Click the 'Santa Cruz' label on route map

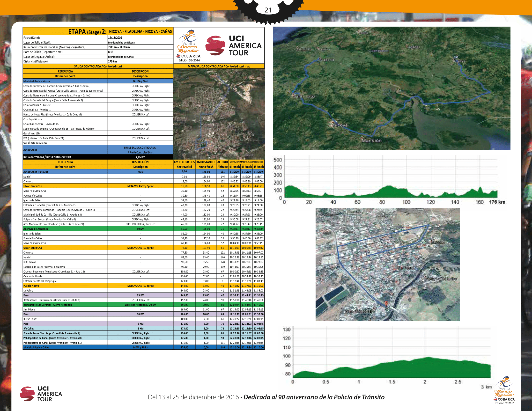click(x=304, y=96)
